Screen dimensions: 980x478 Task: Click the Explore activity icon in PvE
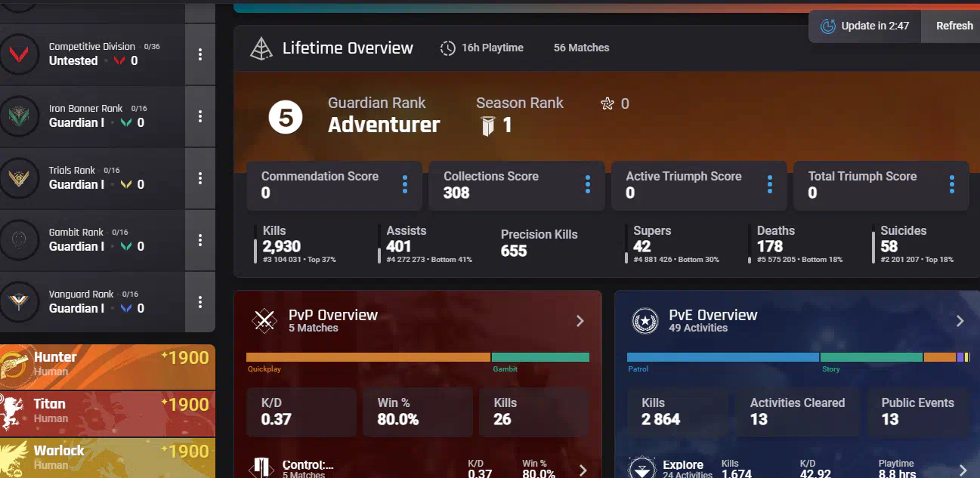(642, 468)
